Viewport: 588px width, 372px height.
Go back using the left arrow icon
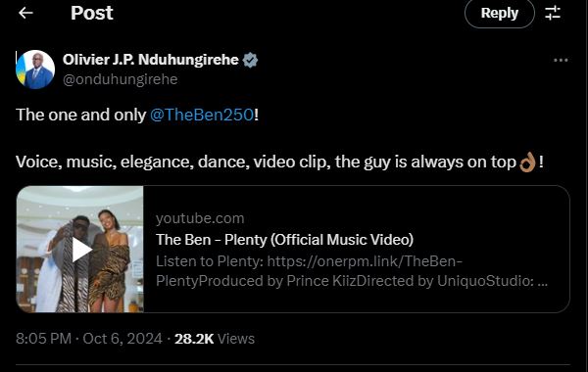(x=25, y=13)
